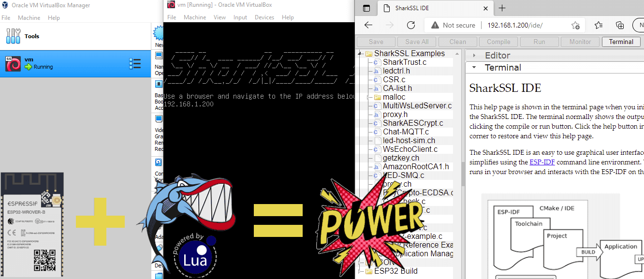The width and height of the screenshot is (644, 279).
Task: Click the Clean button
Action: [x=458, y=42]
